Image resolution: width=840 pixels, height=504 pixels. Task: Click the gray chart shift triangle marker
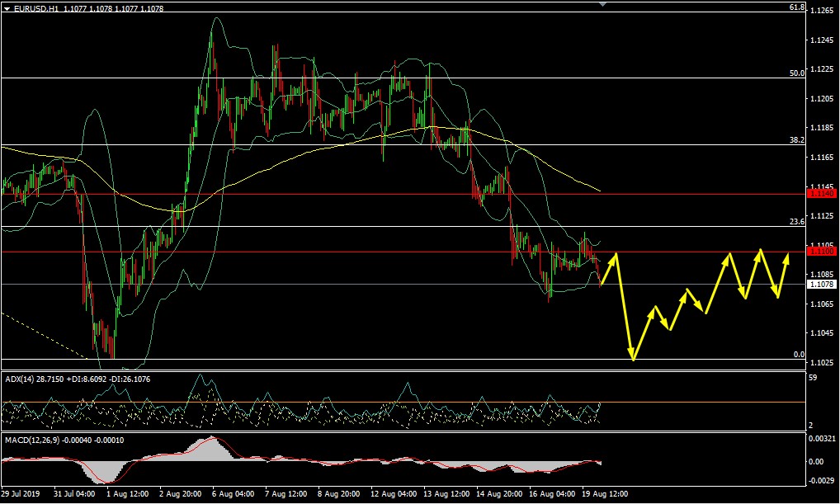(602, 4)
